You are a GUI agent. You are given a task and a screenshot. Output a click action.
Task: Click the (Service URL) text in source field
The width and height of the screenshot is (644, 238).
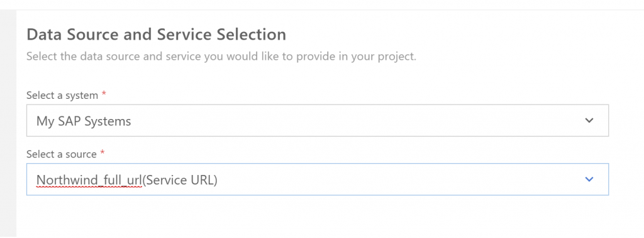179,180
